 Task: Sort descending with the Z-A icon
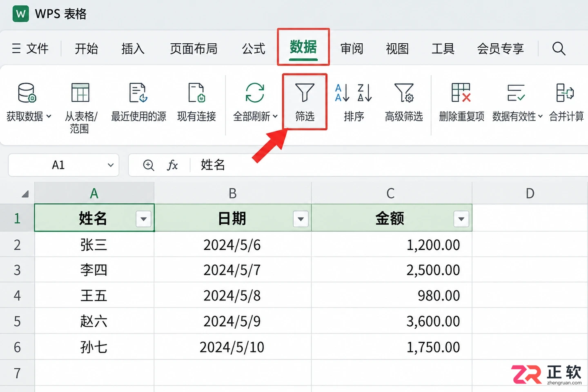(x=365, y=93)
